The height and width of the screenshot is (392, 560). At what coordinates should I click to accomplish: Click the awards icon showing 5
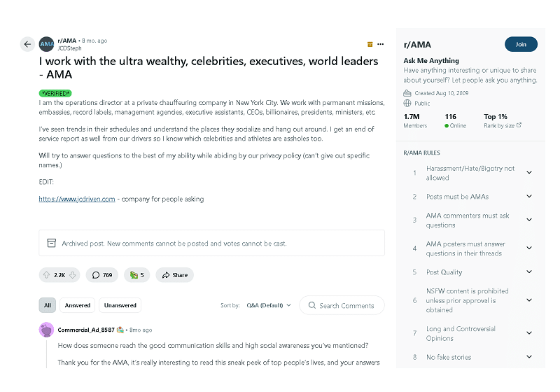click(x=136, y=275)
